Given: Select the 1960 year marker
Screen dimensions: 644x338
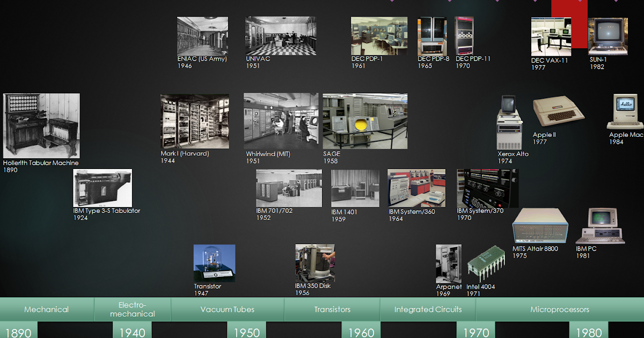Looking at the screenshot, I should click(361, 332).
